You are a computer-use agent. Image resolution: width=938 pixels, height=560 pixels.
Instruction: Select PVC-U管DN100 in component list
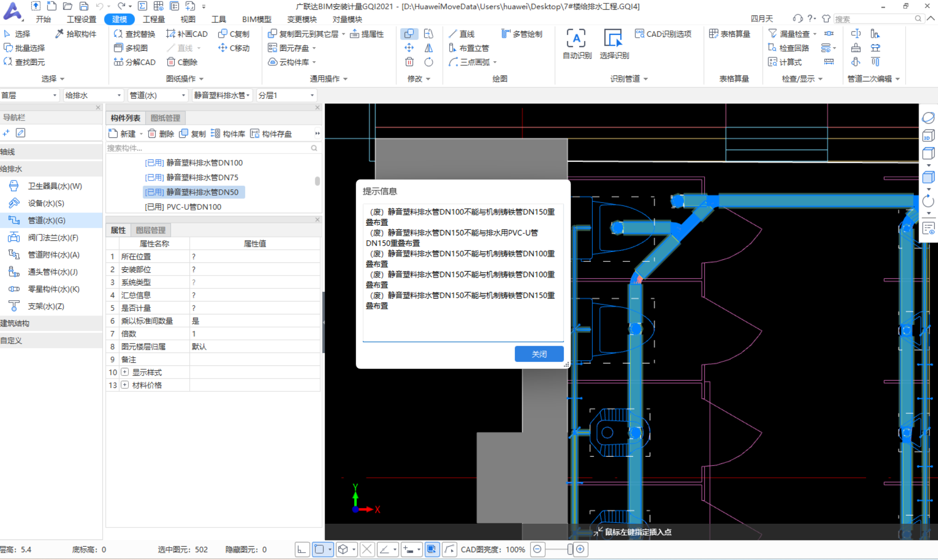pos(183,207)
